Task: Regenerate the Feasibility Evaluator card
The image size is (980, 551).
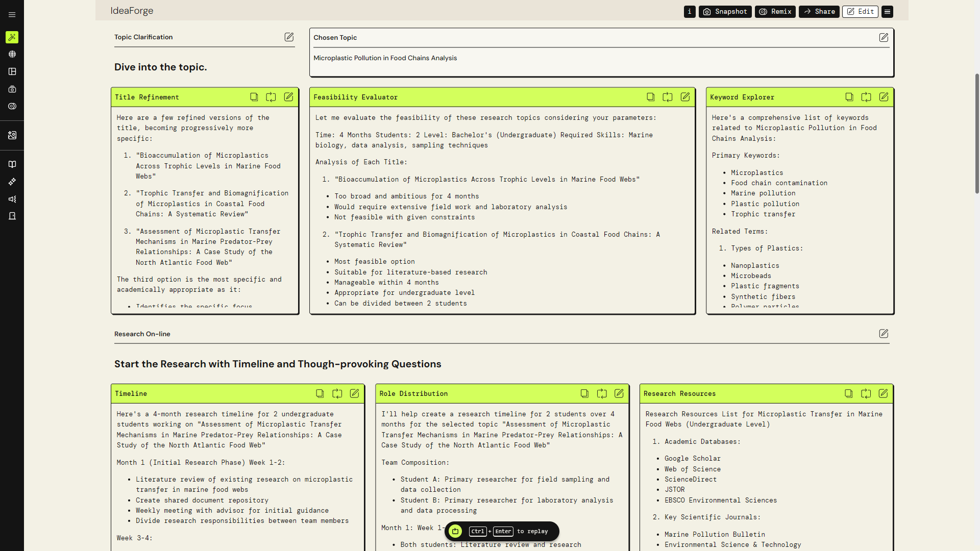Action: pyautogui.click(x=667, y=97)
